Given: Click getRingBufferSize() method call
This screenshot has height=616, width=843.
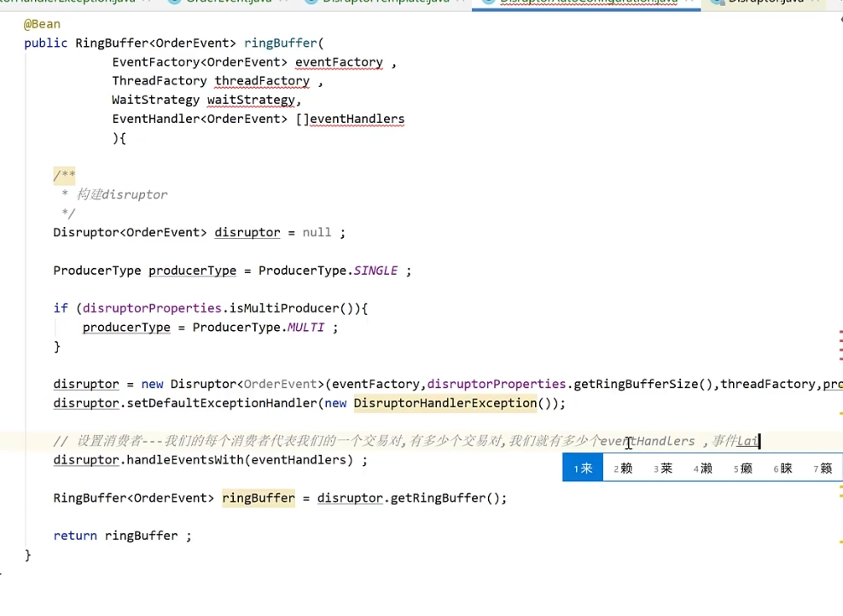Looking at the screenshot, I should tap(643, 384).
